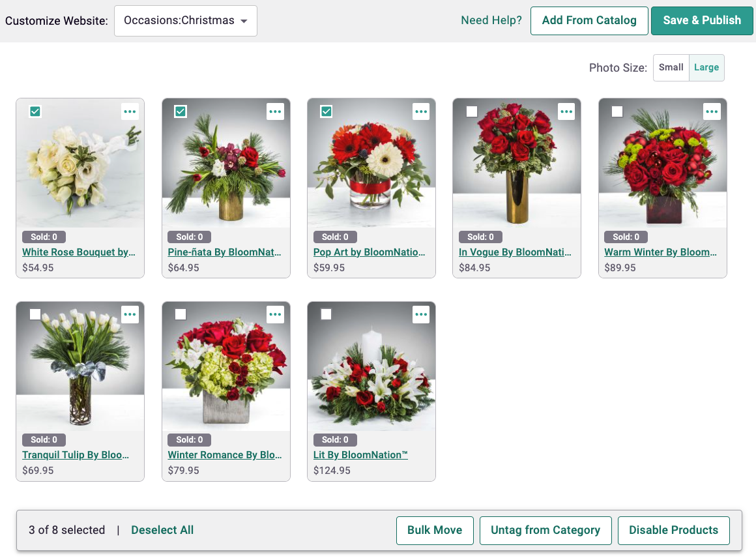The image size is (756, 560).
Task: Click Deselect All link
Action: (162, 530)
